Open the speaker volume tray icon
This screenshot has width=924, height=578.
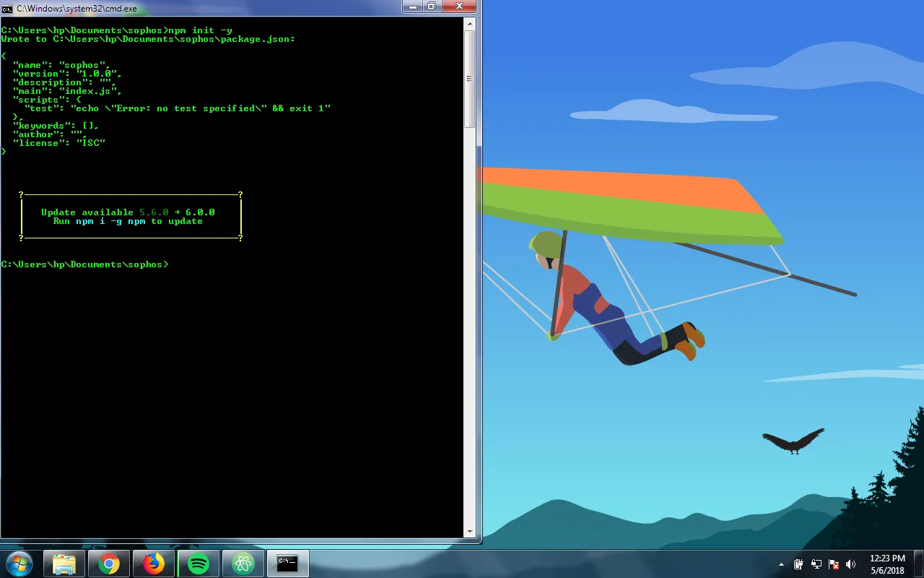point(851,564)
